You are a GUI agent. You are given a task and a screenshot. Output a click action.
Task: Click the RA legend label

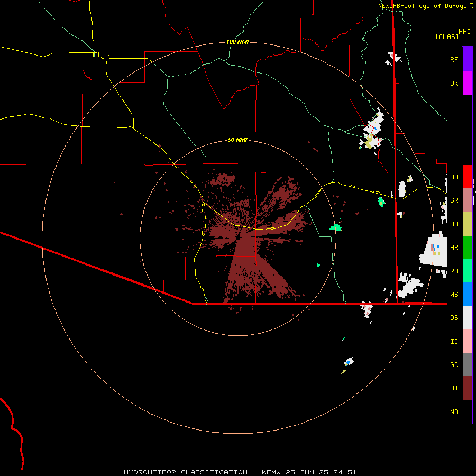point(454,271)
